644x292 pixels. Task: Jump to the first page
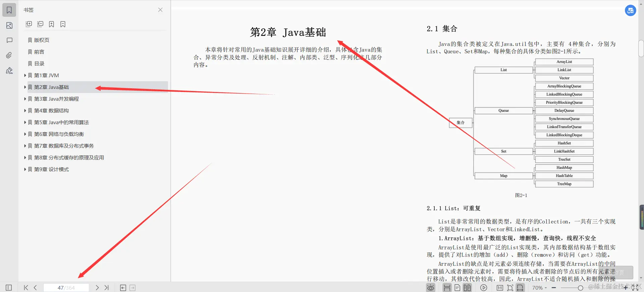pyautogui.click(x=26, y=288)
